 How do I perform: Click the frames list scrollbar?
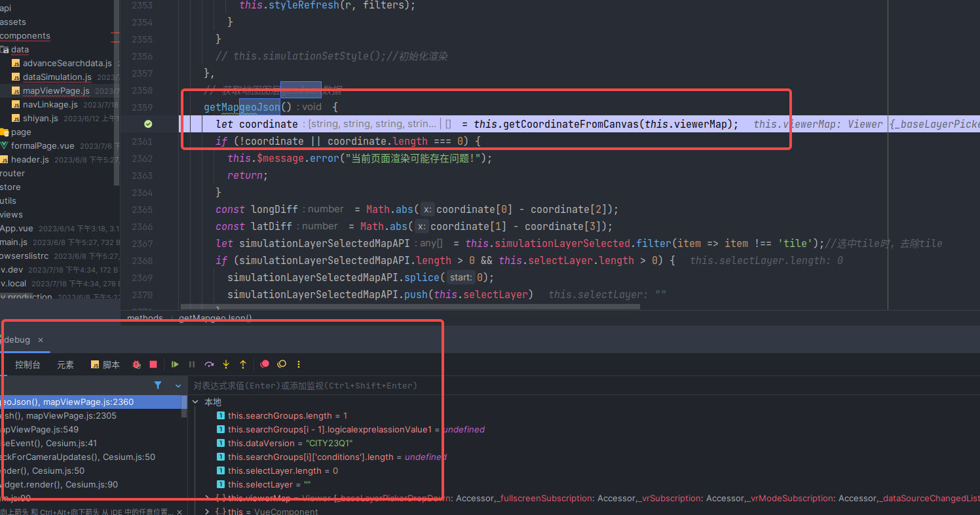pyautogui.click(x=184, y=406)
